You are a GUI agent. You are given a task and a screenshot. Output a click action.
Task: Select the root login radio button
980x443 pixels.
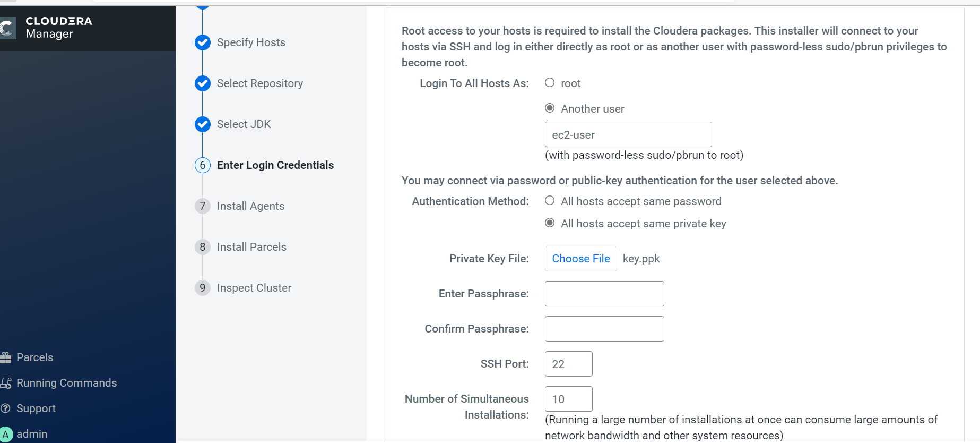pyautogui.click(x=550, y=83)
